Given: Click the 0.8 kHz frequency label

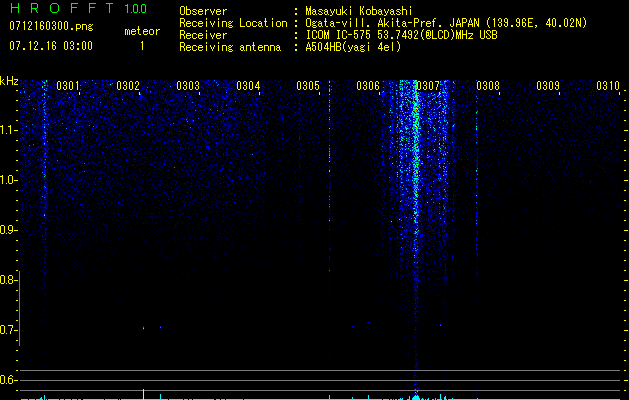Looking at the screenshot, I should coord(8,280).
